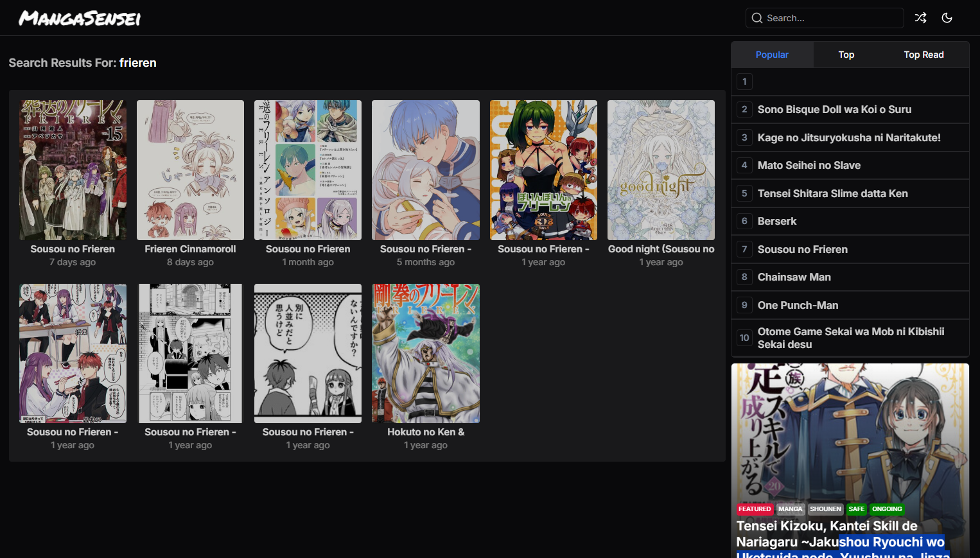Go home via the MangaSensei logo
The image size is (980, 558).
coord(80,18)
